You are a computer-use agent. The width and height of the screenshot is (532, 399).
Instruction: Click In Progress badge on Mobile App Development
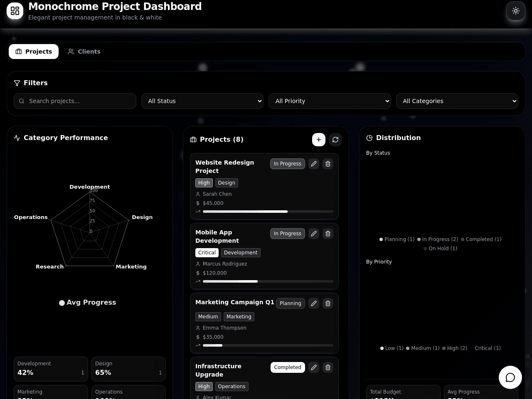click(288, 234)
